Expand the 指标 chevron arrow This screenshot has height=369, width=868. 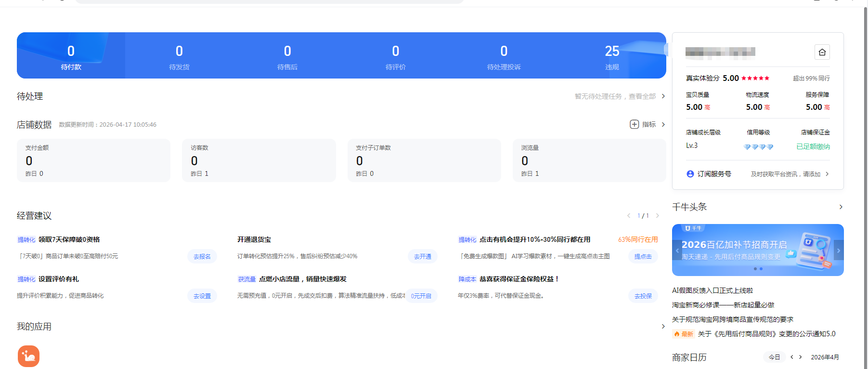[663, 124]
